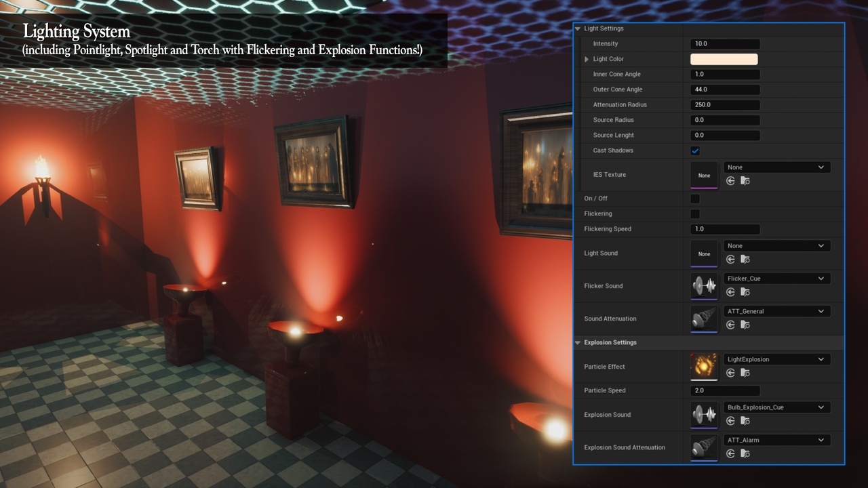This screenshot has width=868, height=488.
Task: Click the LightExplosion particle thumbnail
Action: pyautogui.click(x=704, y=367)
